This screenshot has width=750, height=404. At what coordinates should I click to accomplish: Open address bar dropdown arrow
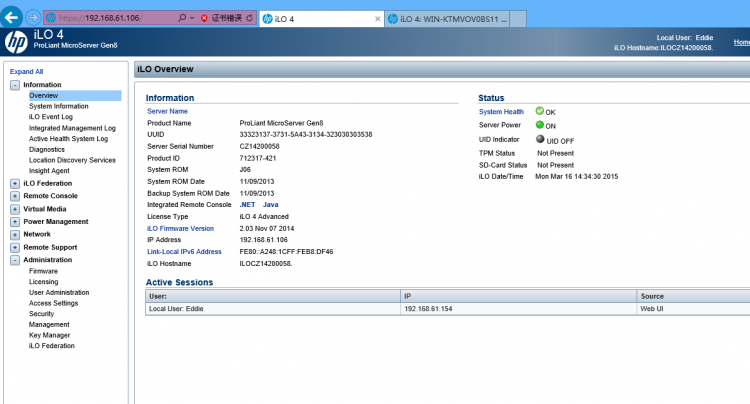click(x=192, y=18)
